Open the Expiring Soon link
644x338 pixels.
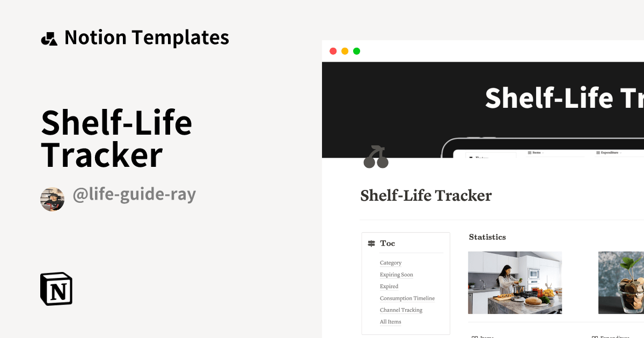(x=397, y=274)
